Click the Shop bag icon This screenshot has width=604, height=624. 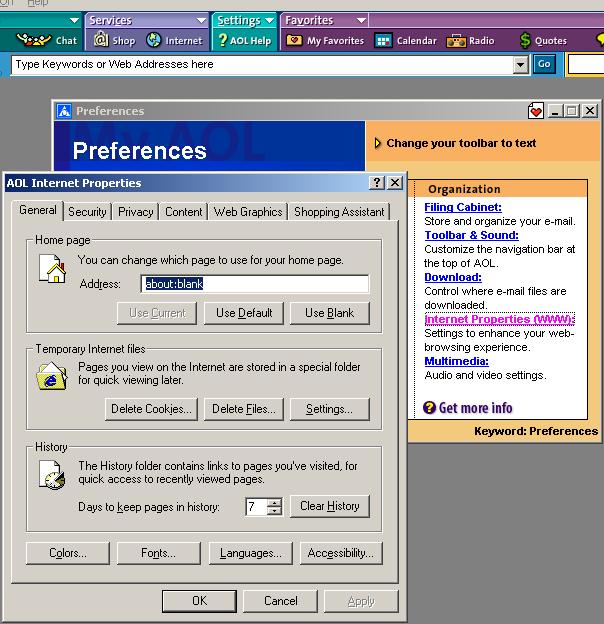click(101, 40)
